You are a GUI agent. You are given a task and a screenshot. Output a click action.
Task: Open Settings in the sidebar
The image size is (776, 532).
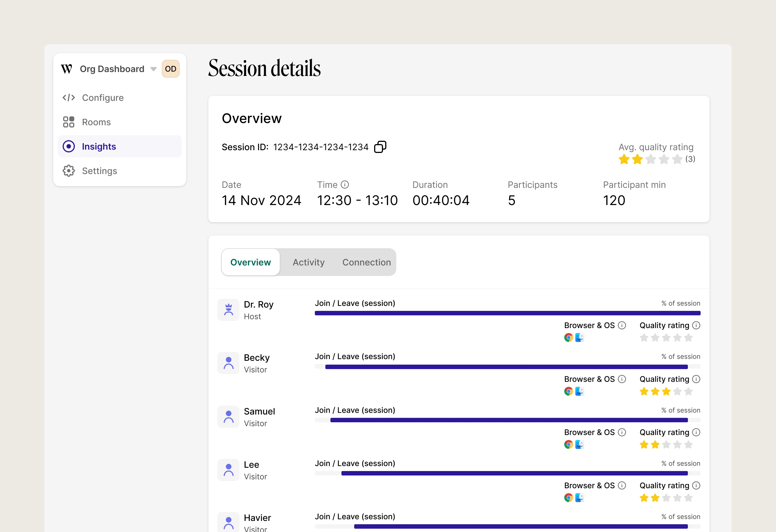coord(119,171)
